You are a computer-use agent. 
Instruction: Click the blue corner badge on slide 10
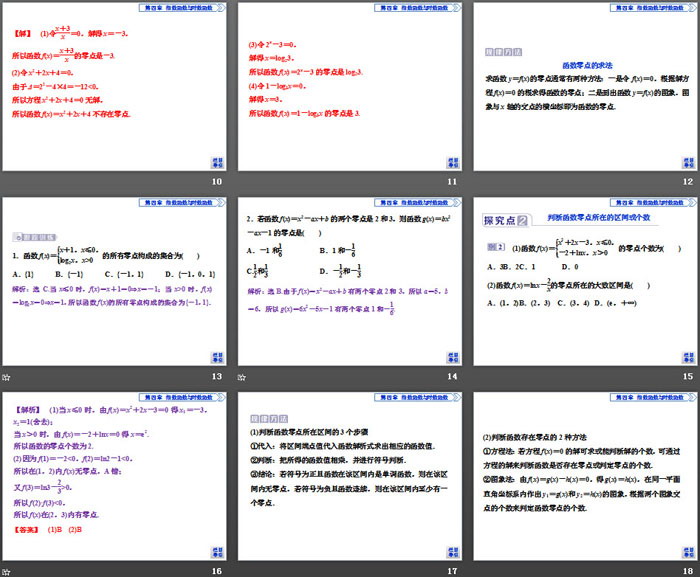point(217,164)
